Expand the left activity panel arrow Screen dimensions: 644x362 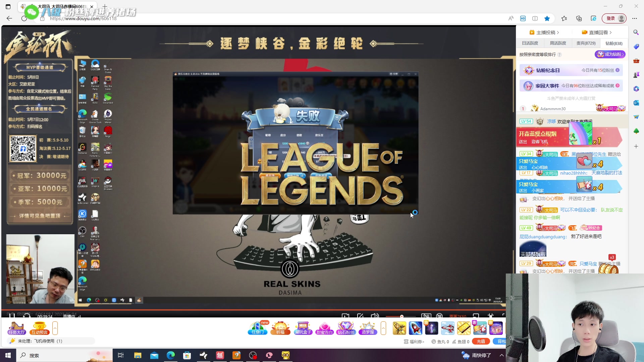point(55,328)
